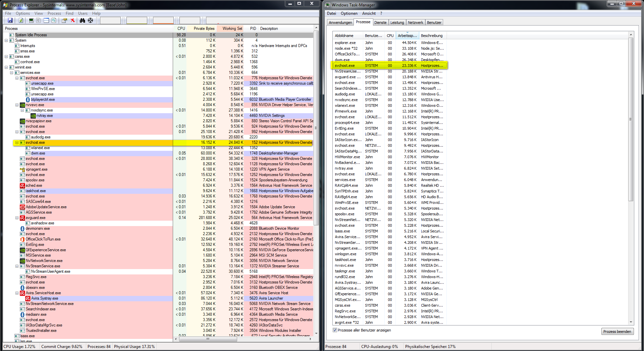The image size is (644, 351).
Task: Open the Process menu in Process Explorer
Action: click(x=54, y=13)
